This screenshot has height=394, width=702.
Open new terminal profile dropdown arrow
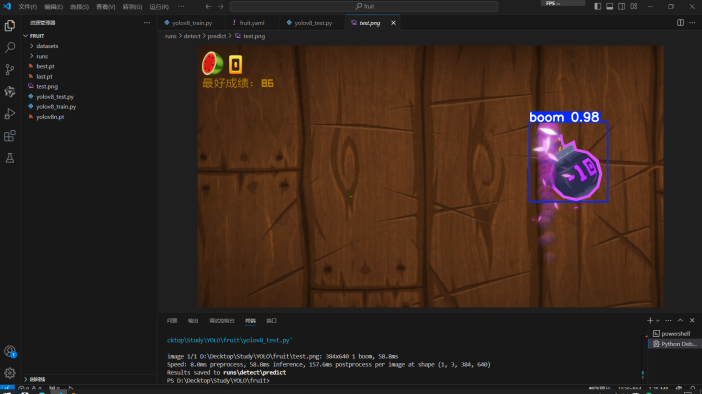pos(658,321)
